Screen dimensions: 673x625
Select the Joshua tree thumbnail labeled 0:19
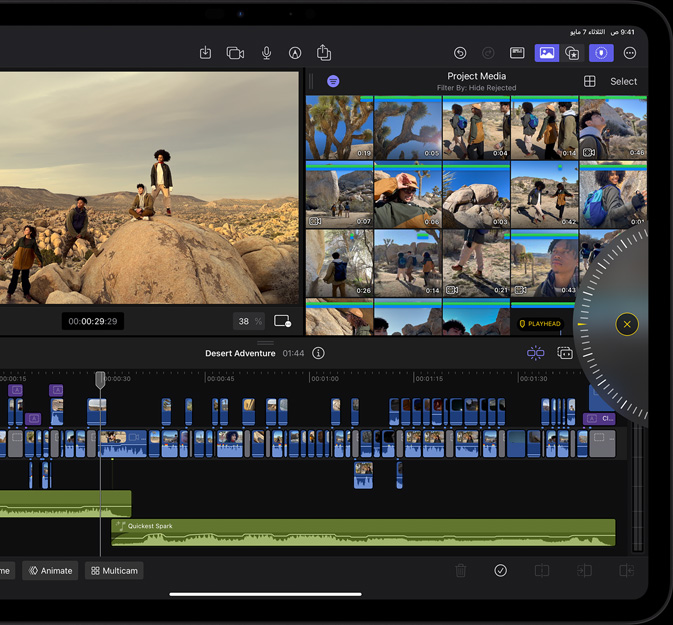339,129
